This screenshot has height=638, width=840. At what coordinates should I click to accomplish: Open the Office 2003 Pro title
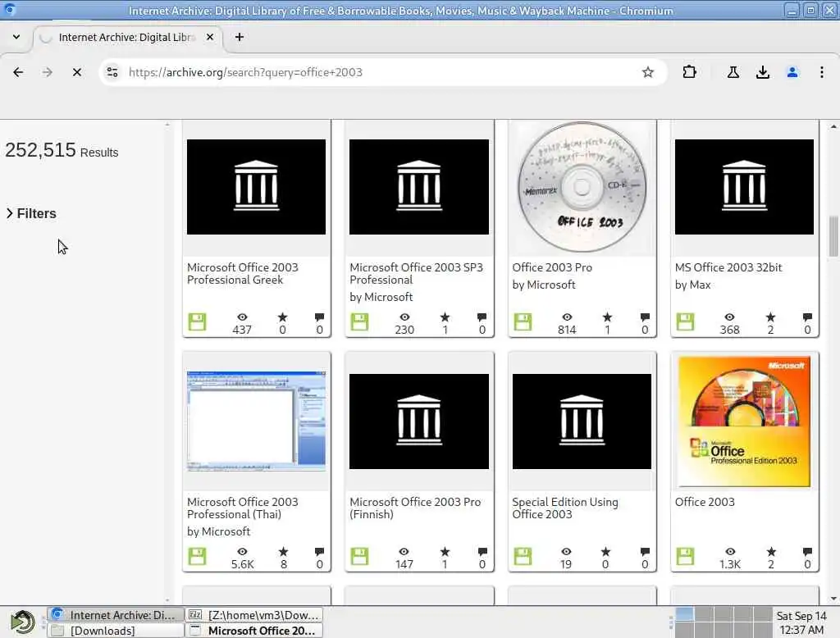[552, 267]
